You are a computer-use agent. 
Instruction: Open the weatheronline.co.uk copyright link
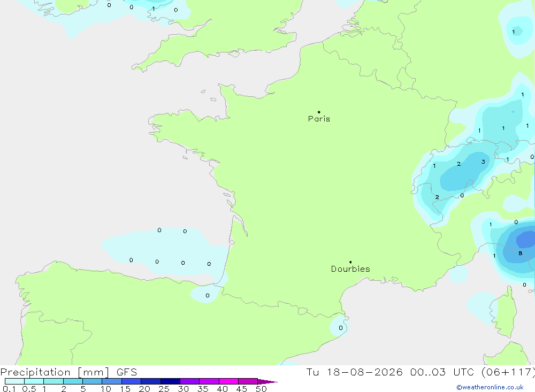pos(490,387)
